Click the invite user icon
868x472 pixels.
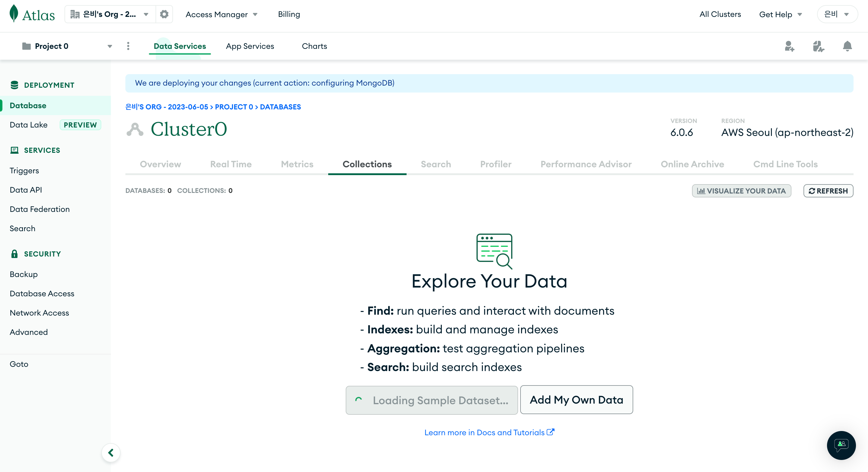[x=789, y=46]
